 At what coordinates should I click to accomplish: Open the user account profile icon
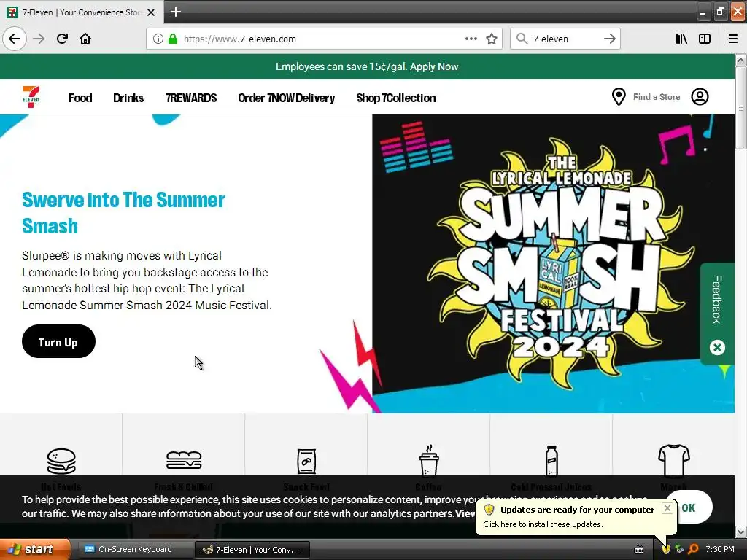pyautogui.click(x=700, y=97)
